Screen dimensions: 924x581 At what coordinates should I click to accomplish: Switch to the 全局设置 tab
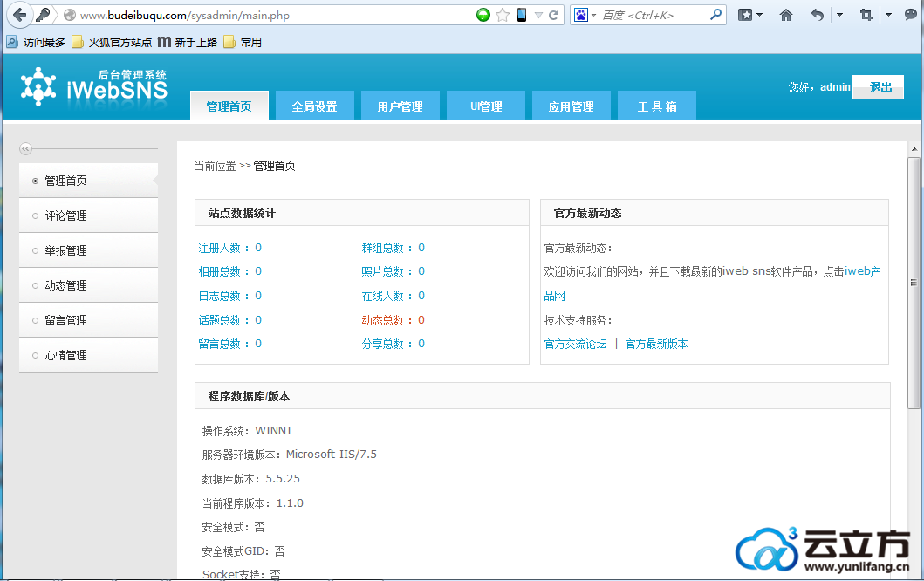tap(315, 106)
